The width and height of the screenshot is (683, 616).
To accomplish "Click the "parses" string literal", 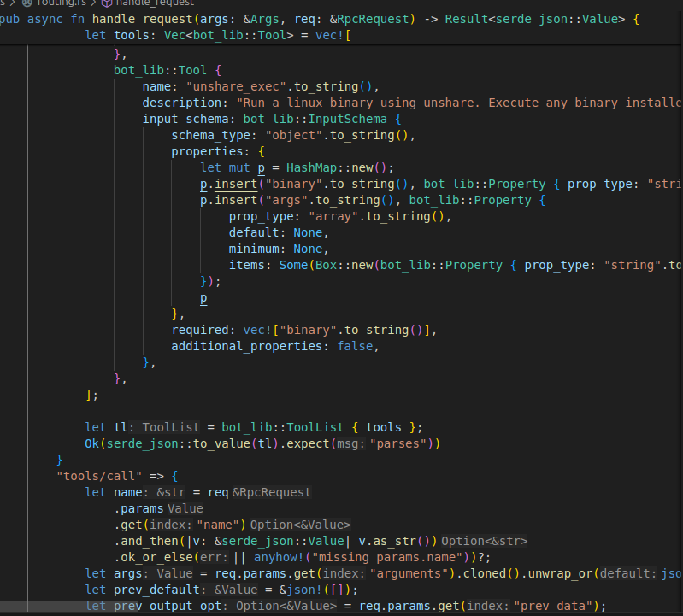I will [398, 443].
